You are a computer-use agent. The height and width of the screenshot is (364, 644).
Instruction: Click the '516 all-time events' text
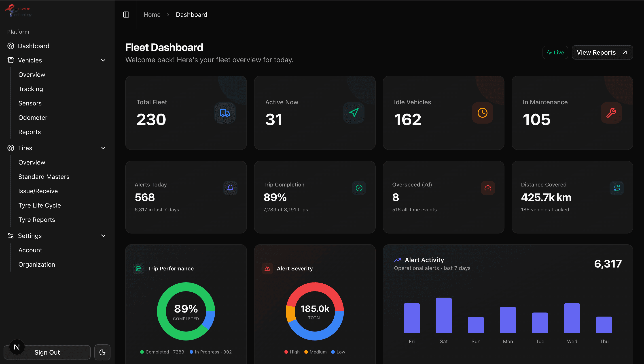tap(414, 210)
